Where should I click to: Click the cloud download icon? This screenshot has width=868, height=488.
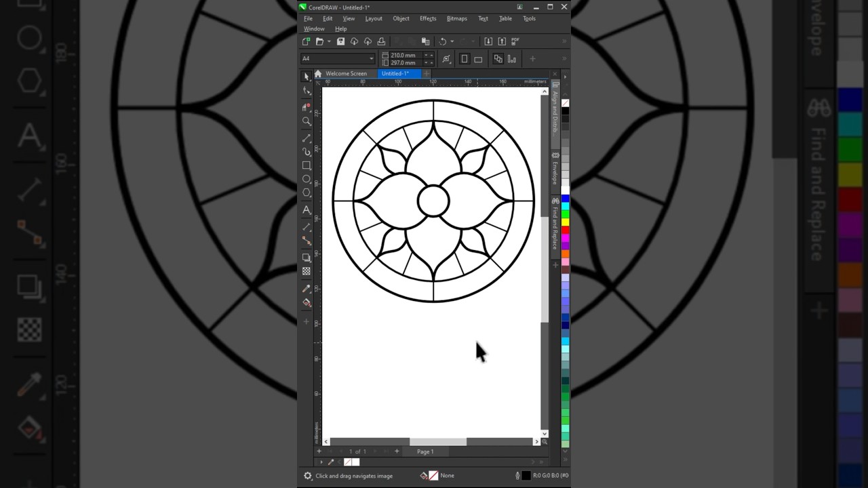354,41
